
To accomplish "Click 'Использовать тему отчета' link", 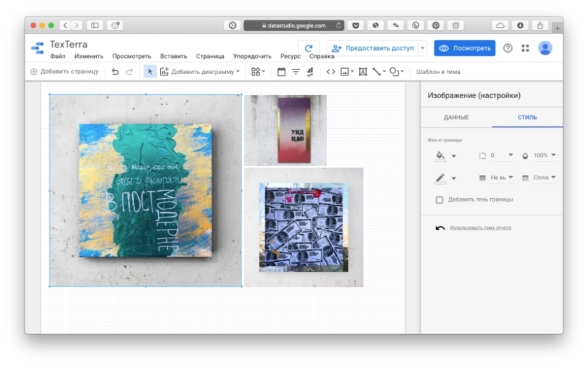I will pos(481,228).
